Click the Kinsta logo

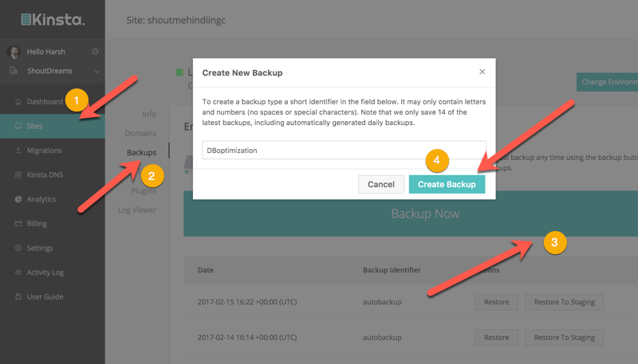pos(53,19)
